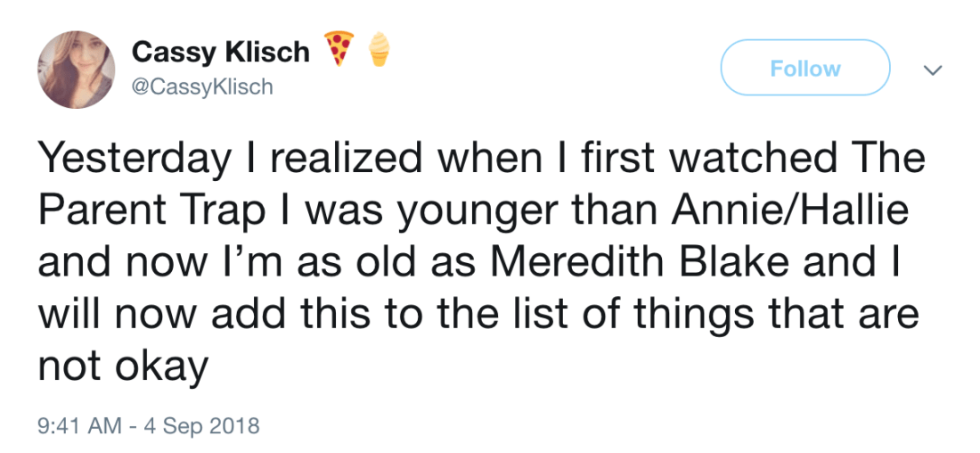
Task: Open the @CassyKlisch handle link
Action: [x=202, y=86]
